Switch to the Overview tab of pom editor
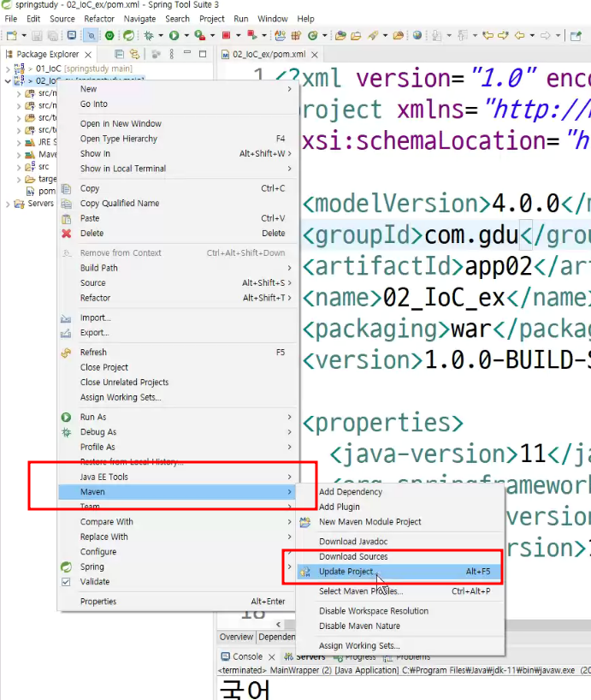The image size is (591, 700). coord(236,637)
